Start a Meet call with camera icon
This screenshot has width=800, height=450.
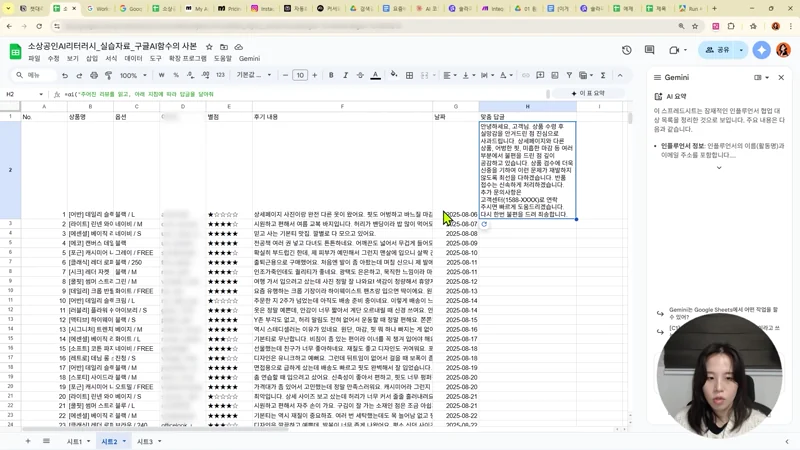coord(674,50)
